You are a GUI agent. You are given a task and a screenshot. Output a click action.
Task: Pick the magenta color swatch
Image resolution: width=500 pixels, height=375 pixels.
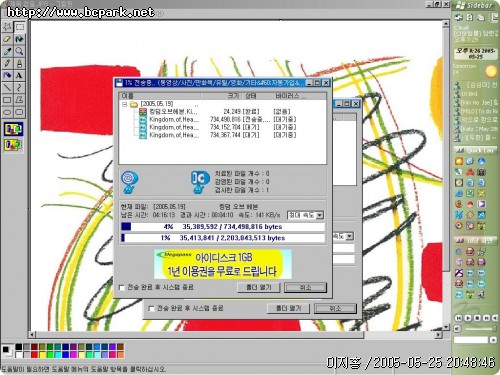[x=74, y=355]
